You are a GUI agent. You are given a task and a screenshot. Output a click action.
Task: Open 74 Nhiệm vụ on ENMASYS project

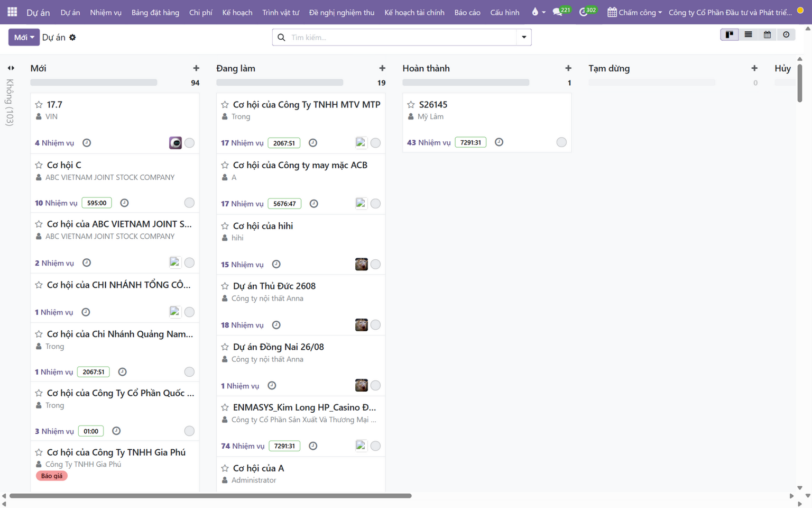pyautogui.click(x=243, y=446)
